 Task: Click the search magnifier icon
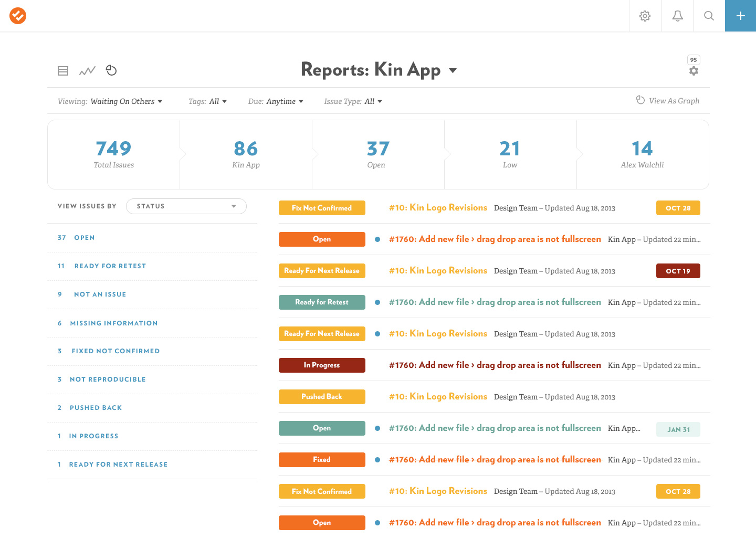click(709, 16)
